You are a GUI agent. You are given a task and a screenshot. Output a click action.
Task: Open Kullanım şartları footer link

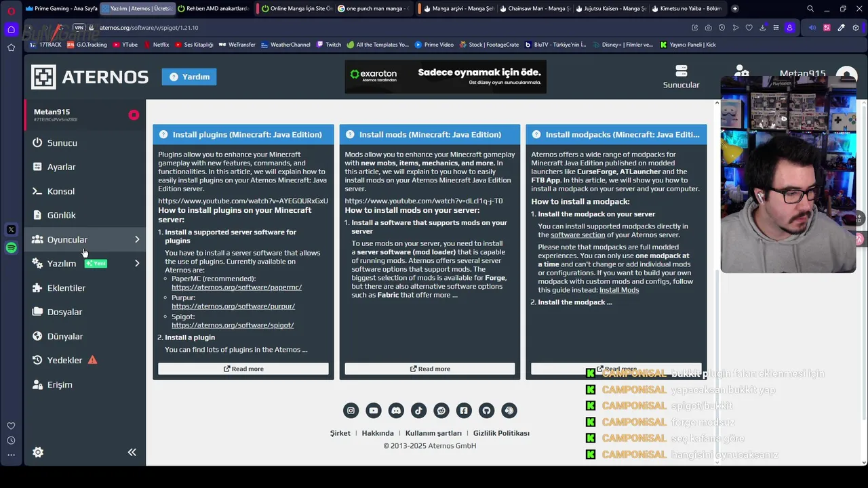coord(433,433)
